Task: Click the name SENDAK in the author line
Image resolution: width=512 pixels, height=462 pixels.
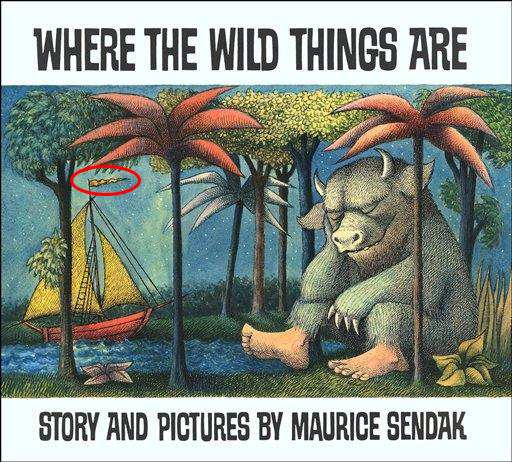Action: [x=426, y=427]
